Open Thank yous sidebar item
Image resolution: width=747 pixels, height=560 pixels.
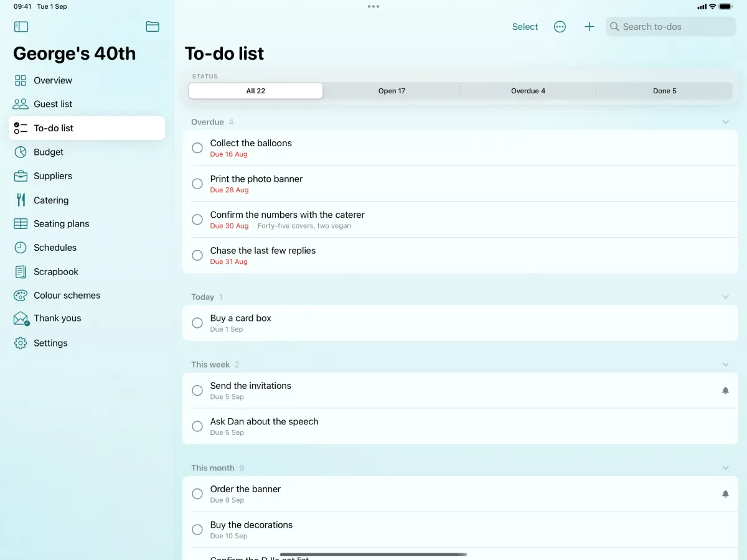pos(87,319)
